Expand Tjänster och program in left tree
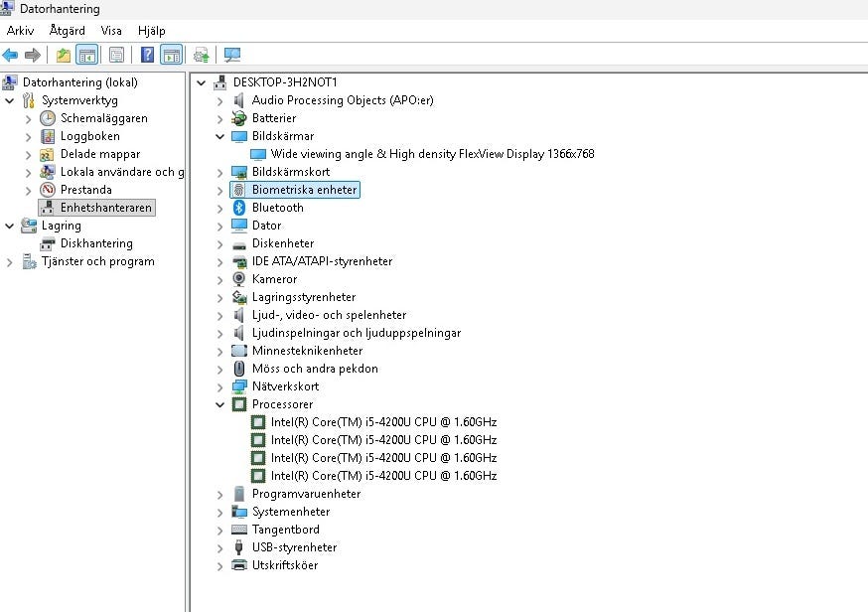This screenshot has height=612, width=868. click(10, 261)
